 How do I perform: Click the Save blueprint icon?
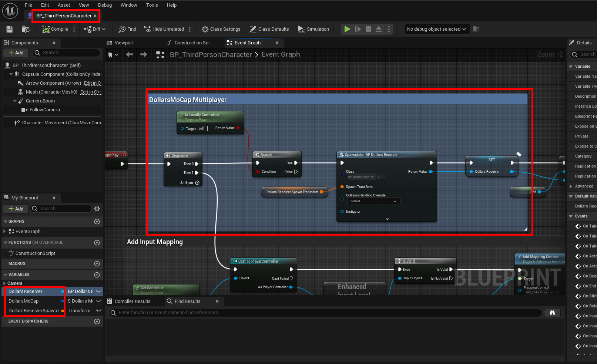[10, 29]
